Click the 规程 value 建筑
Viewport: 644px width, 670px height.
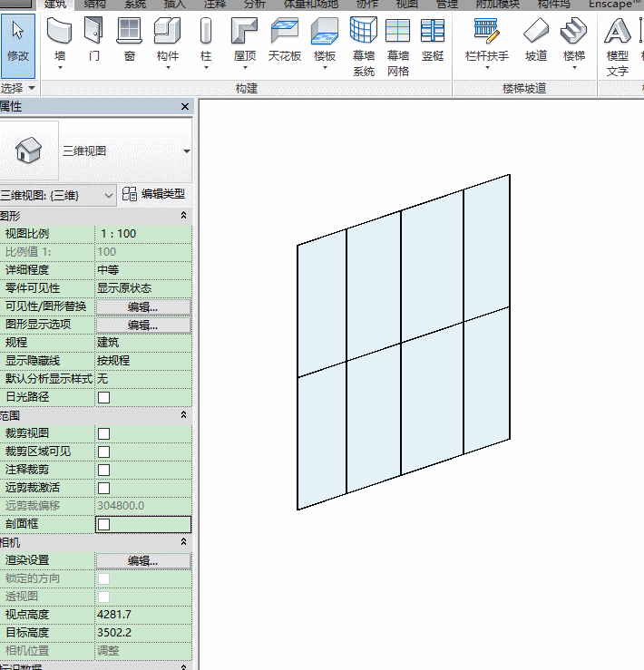(143, 343)
